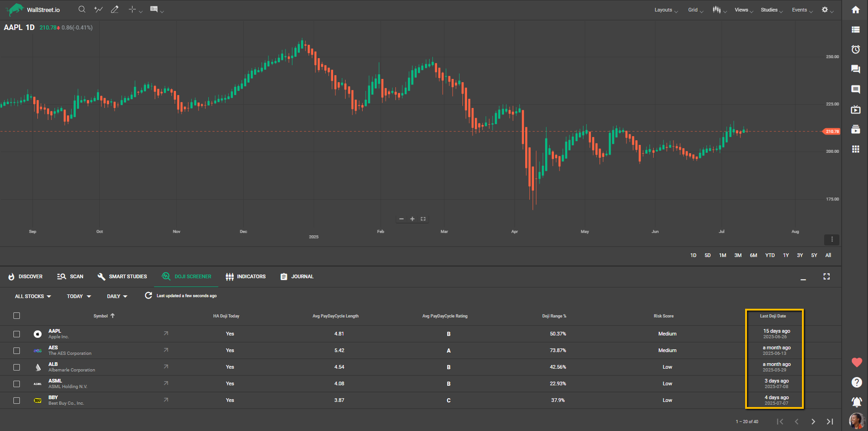
Task: Open the chart three-dot options menu
Action: pos(832,239)
